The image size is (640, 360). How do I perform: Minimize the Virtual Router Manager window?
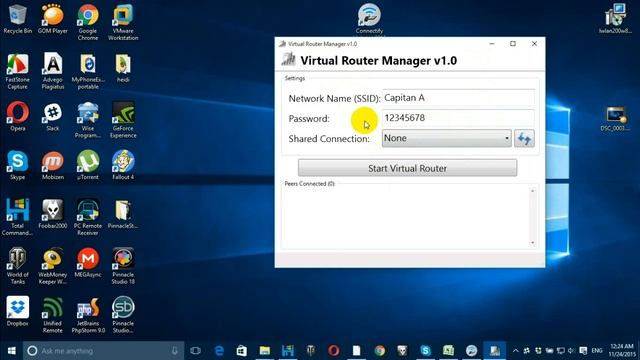(x=492, y=44)
